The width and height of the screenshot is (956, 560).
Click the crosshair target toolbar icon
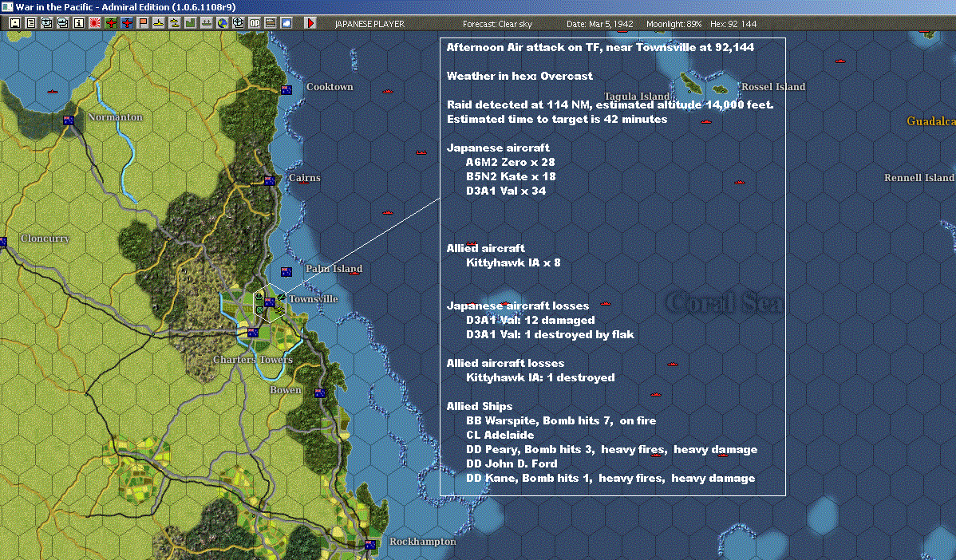coord(239,23)
